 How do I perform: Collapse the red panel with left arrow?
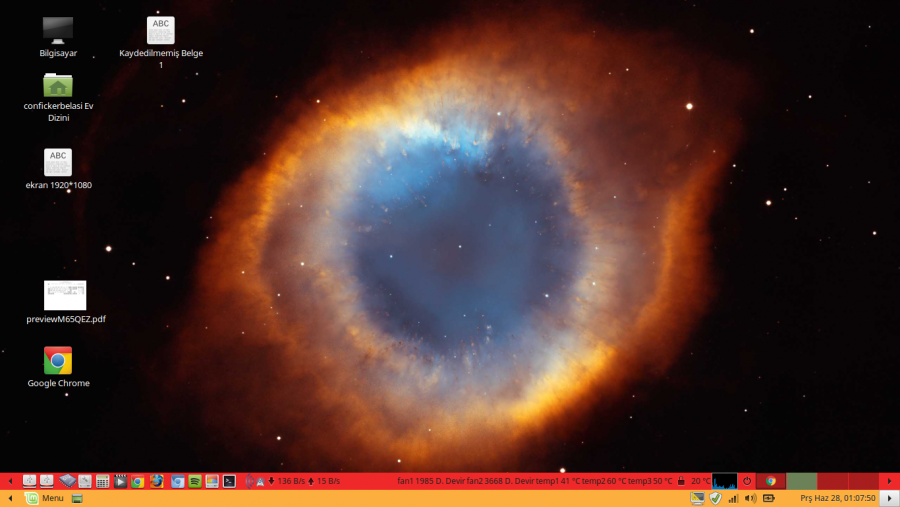(x=10, y=481)
